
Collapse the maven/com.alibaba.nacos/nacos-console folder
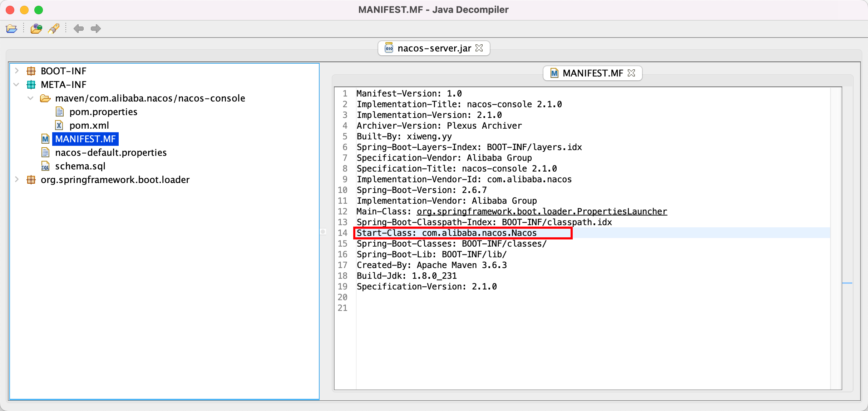pos(31,98)
